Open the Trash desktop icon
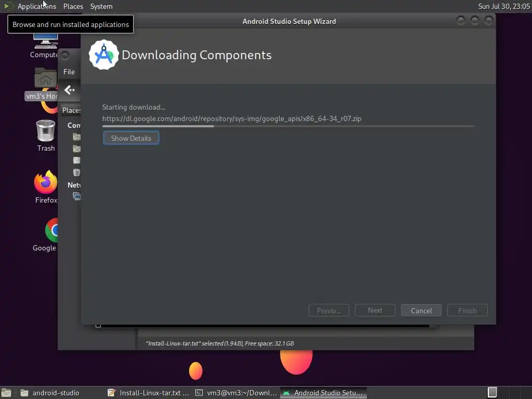 pos(46,136)
